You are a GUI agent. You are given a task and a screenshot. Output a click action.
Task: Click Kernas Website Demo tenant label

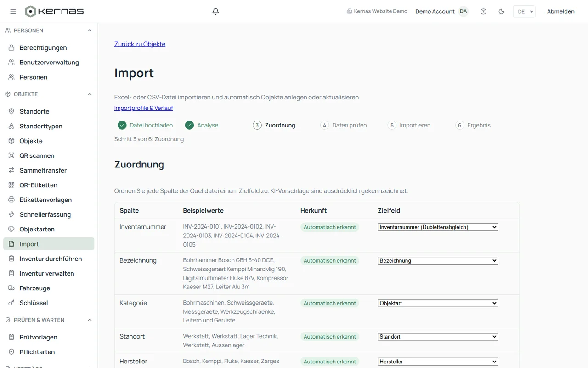[377, 11]
